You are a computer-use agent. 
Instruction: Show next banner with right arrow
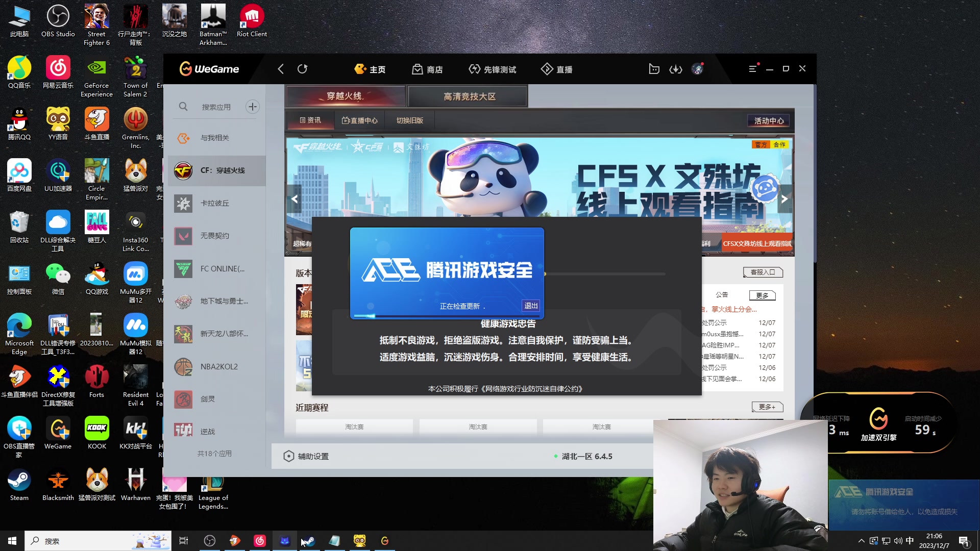point(785,199)
